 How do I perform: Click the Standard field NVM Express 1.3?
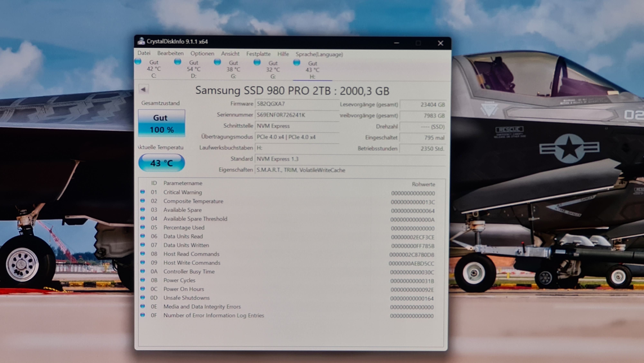point(350,159)
